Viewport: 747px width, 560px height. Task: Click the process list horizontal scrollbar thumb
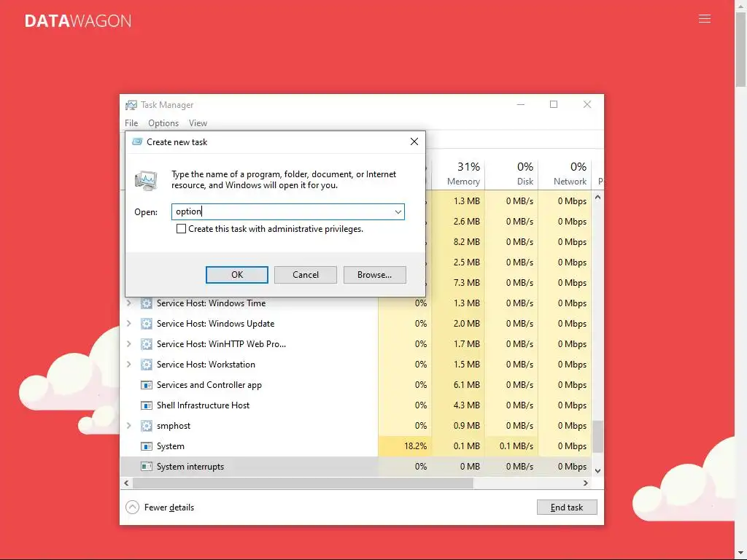click(303, 483)
